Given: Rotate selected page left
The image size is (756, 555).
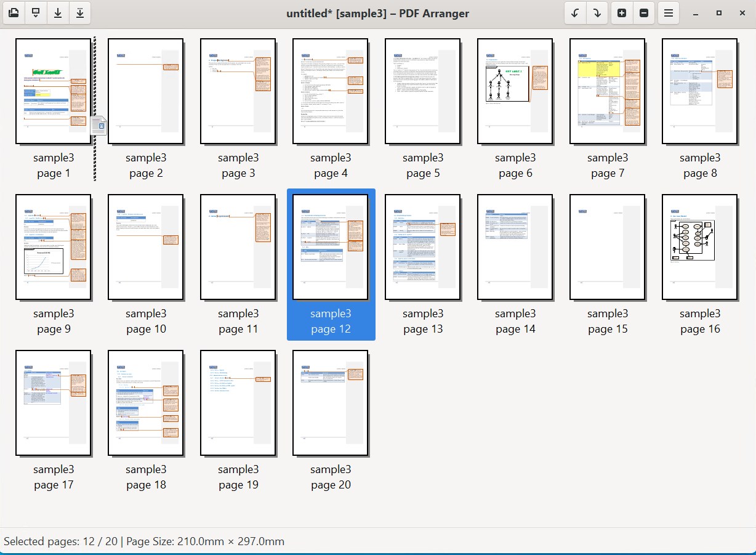Looking at the screenshot, I should 575,13.
